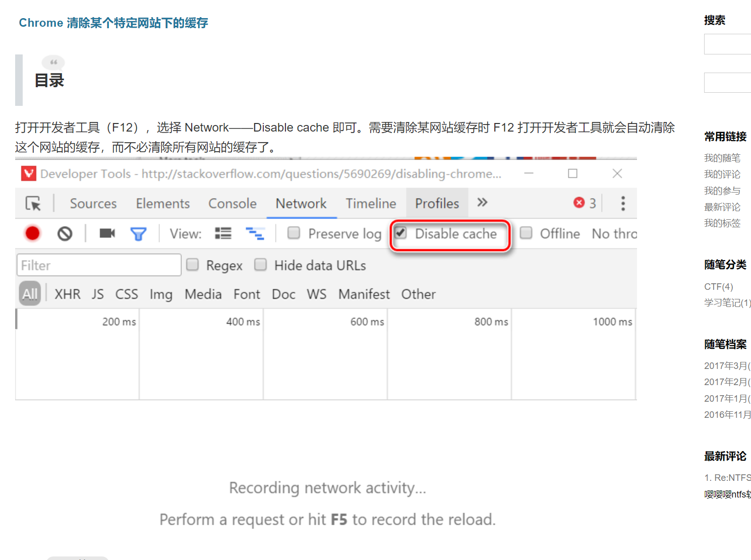Switch to the Timeline tab
The image size is (751, 560).
point(371,204)
